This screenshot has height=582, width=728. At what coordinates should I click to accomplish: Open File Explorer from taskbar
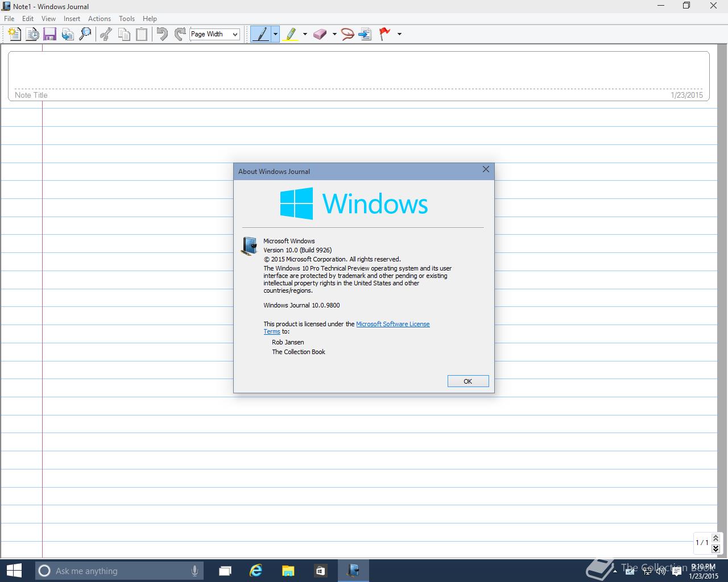[288, 571]
